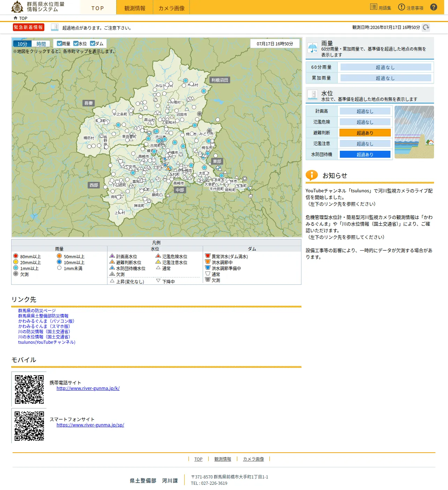
Task: Open the 注意事項 caution icon
Action: 402,7
